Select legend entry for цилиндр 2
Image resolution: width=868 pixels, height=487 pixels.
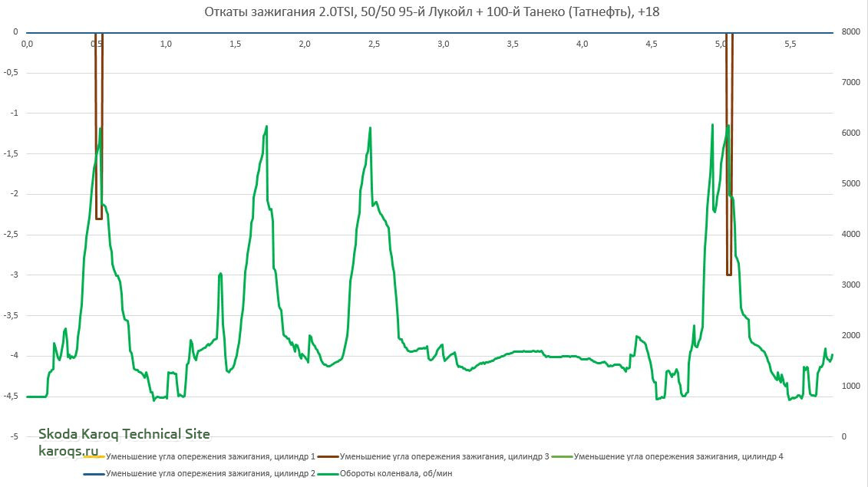[210, 474]
